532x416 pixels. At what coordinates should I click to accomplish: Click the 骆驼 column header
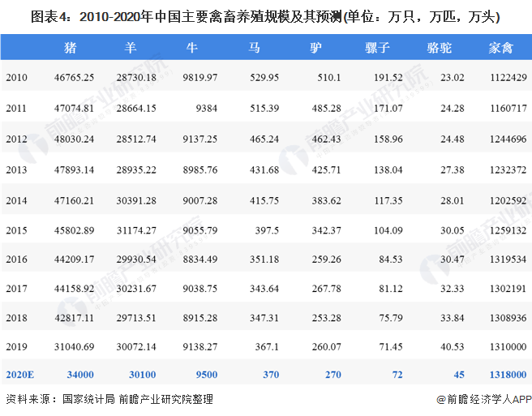pos(439,48)
